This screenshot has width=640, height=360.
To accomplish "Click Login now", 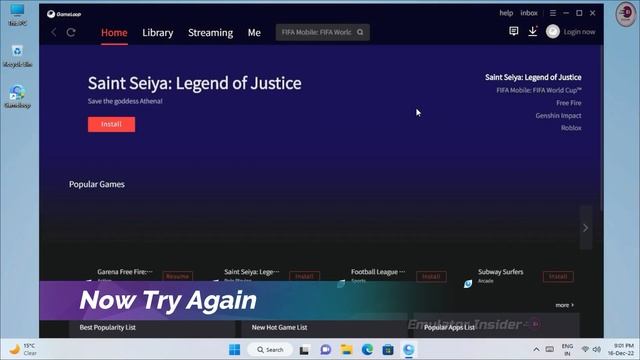I will click(579, 32).
